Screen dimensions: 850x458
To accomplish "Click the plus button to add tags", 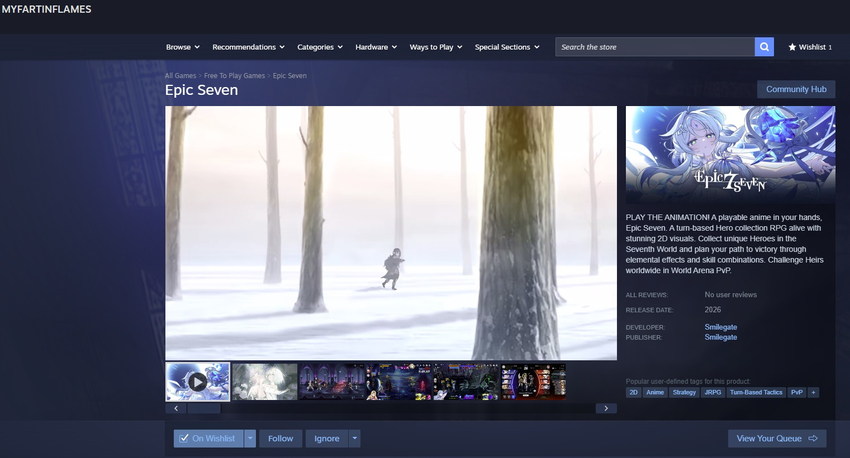I will [813, 392].
